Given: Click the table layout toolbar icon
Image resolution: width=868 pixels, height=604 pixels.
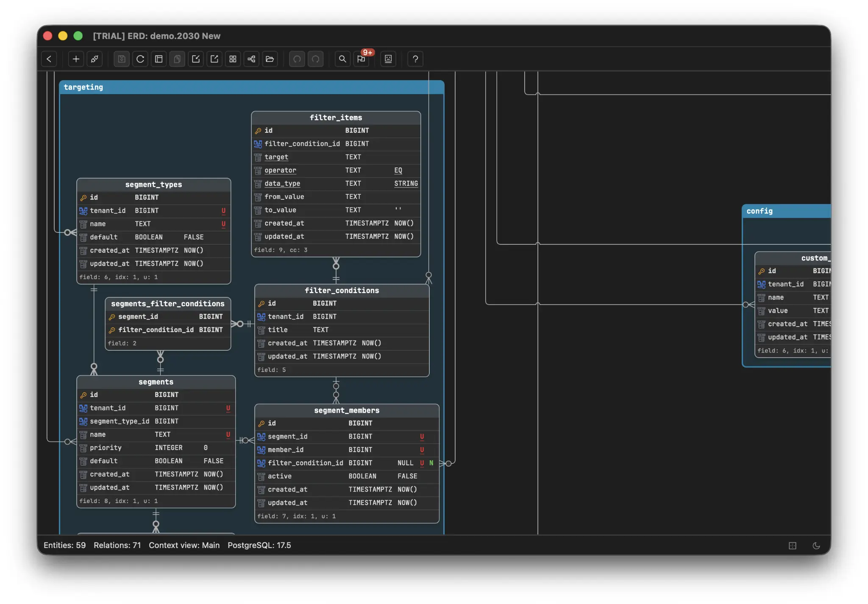Looking at the screenshot, I should point(159,59).
